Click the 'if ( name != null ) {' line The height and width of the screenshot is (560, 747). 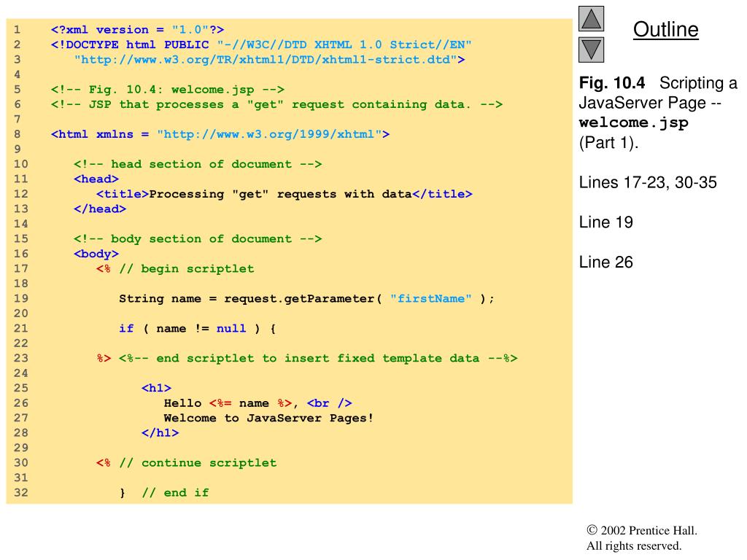click(197, 329)
